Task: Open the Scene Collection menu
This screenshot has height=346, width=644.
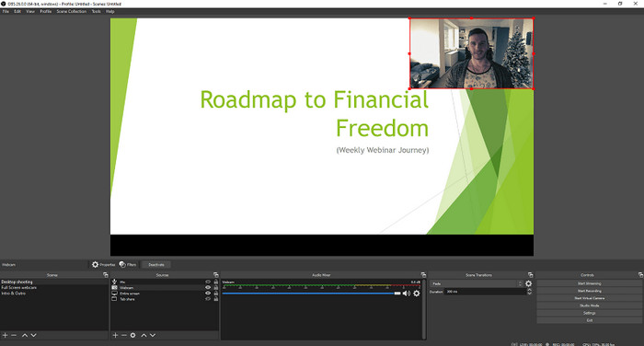Action: (72, 12)
